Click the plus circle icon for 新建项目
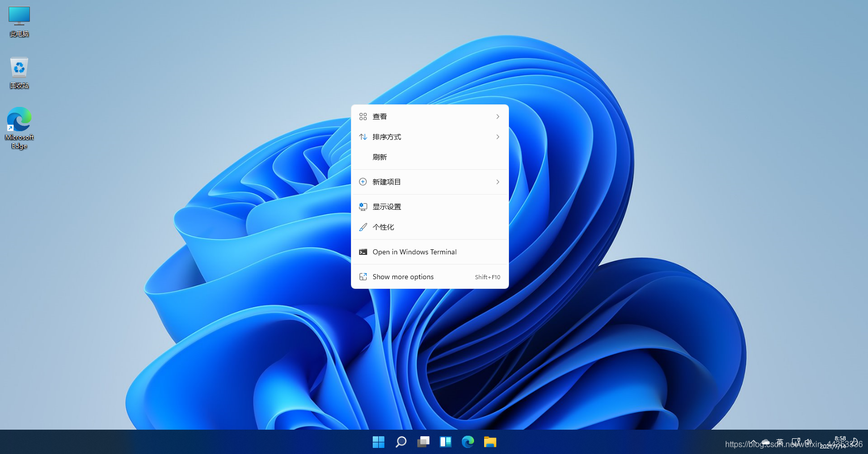This screenshot has width=868, height=454. click(x=363, y=182)
